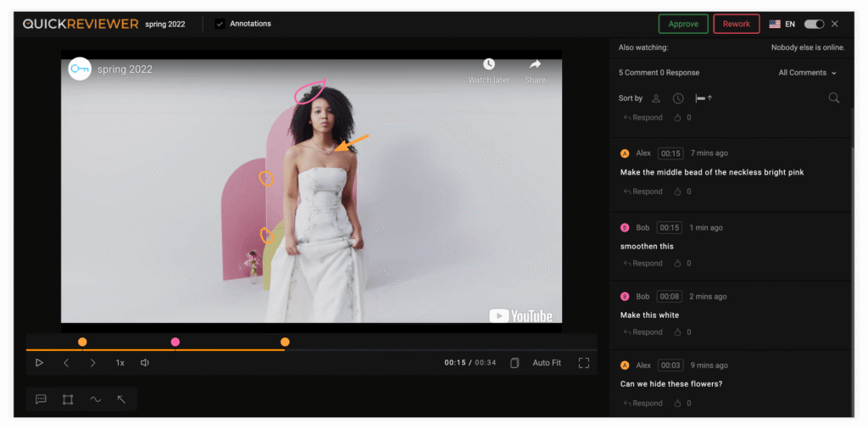Select the arrow annotation tool
Image resolution: width=868 pixels, height=429 pixels.
point(121,399)
